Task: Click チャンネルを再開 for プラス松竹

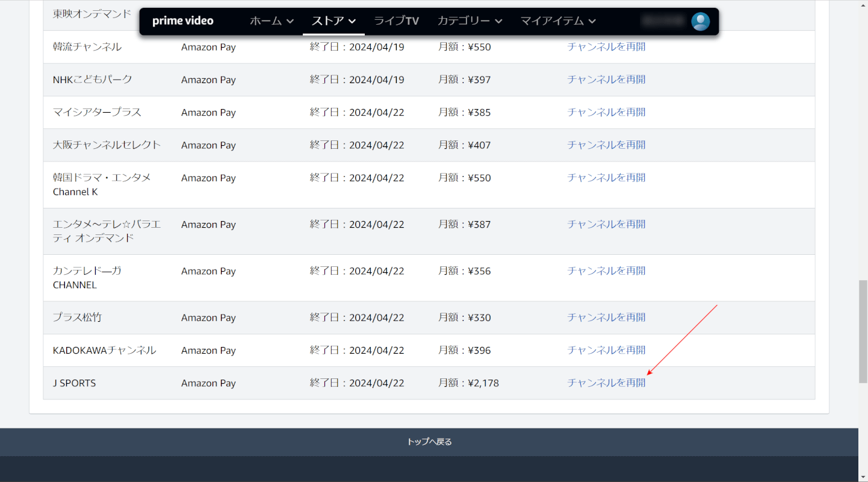Action: (x=606, y=317)
